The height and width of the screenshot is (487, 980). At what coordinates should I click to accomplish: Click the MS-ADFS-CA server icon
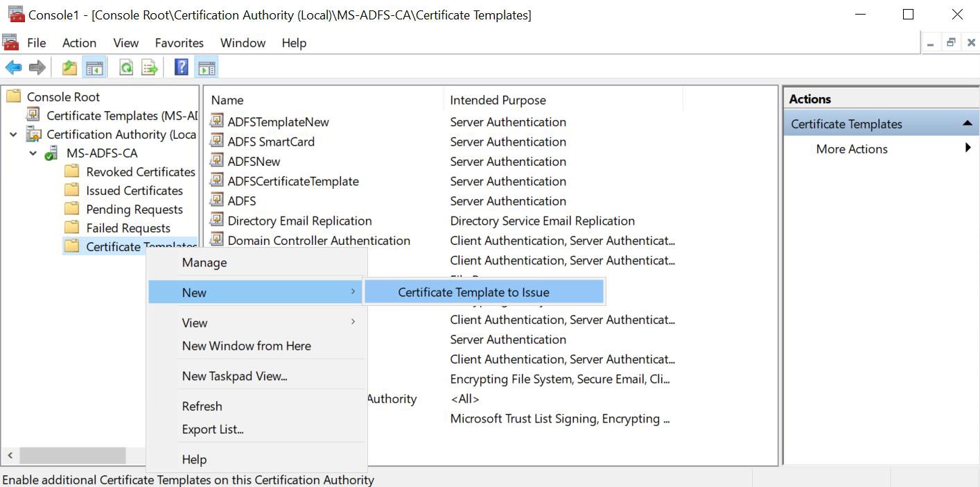51,153
